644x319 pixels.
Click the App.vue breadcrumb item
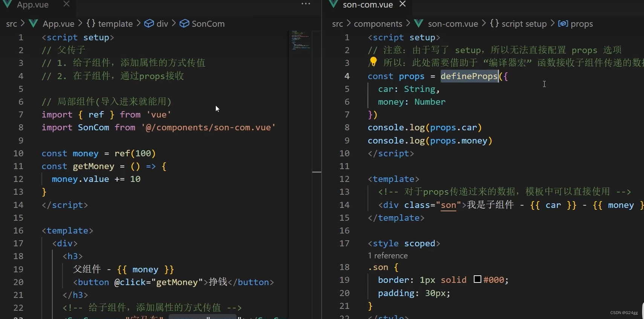[59, 24]
